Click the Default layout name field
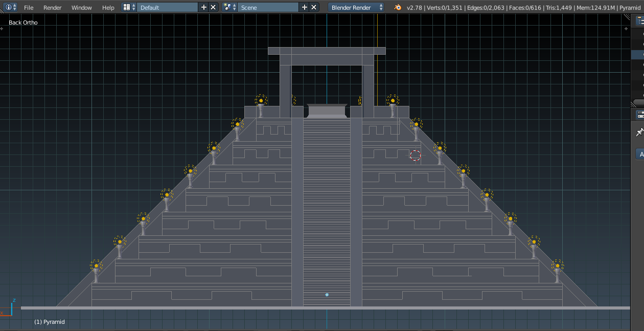The width and height of the screenshot is (644, 331). pyautogui.click(x=168, y=7)
